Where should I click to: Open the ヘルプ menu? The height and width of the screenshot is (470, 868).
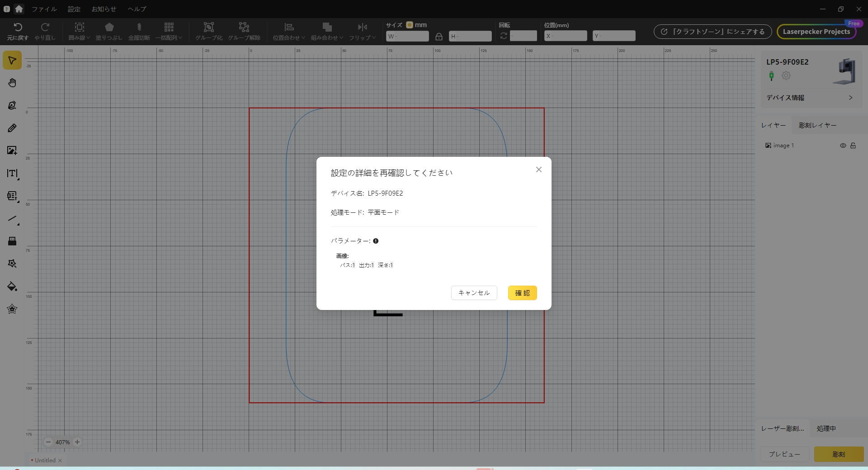[x=137, y=9]
